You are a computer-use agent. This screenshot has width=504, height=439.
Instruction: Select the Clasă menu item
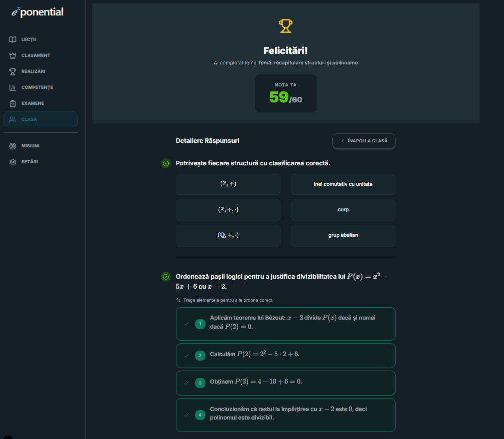click(x=40, y=119)
